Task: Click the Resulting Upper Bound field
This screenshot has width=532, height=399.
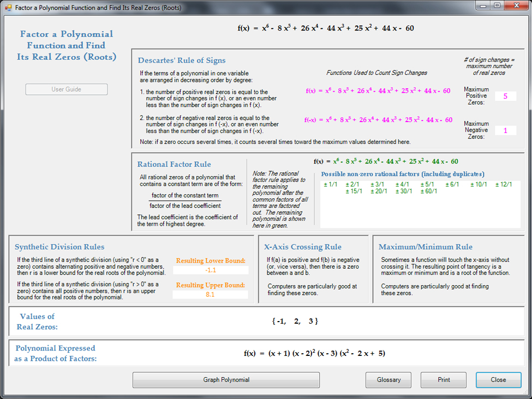Action: click(211, 294)
